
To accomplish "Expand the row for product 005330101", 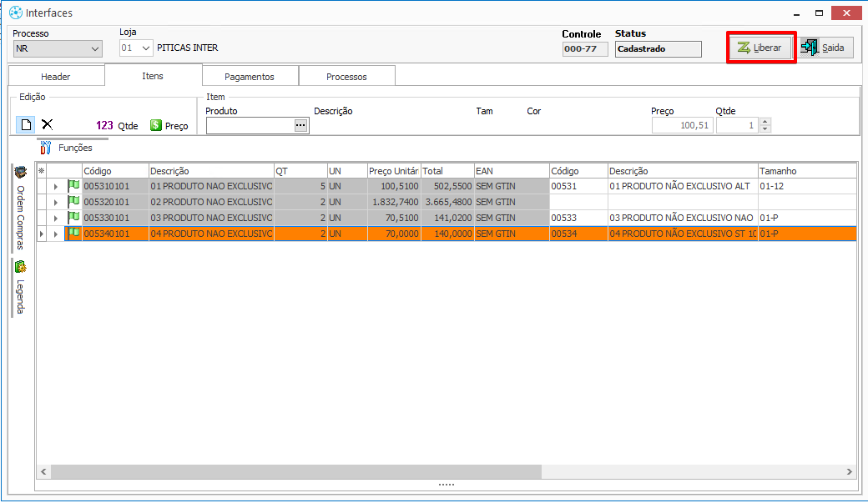I will coord(56,218).
